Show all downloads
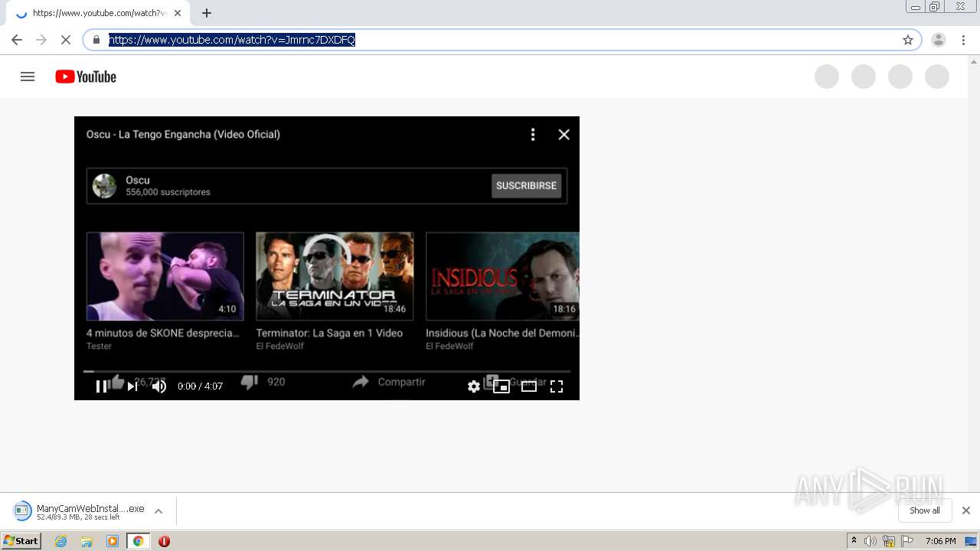The width and height of the screenshot is (980, 551). pyautogui.click(x=925, y=510)
